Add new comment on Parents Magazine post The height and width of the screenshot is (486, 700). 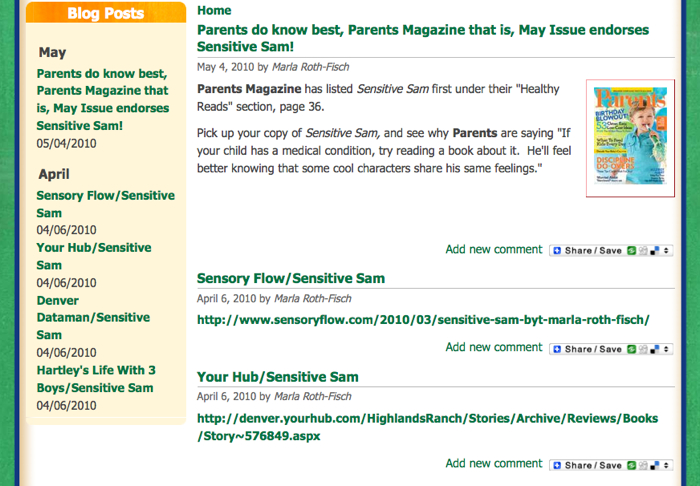point(494,249)
